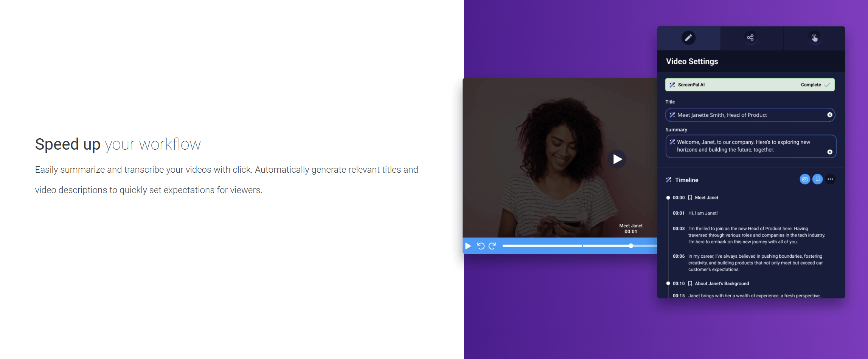Toggle the bookmark chapters button in Timeline

(818, 179)
